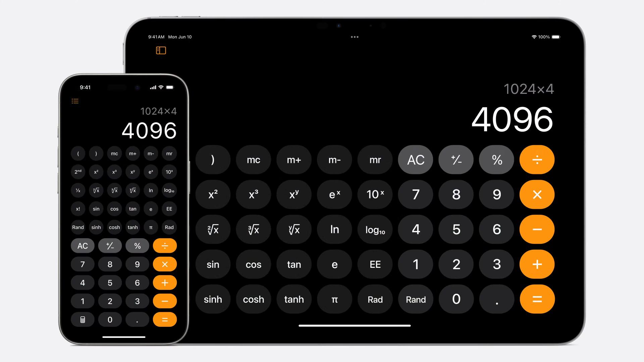The width and height of the screenshot is (644, 362).
Task: Open the three-dot menu on iPad toolbar
Action: pyautogui.click(x=354, y=37)
